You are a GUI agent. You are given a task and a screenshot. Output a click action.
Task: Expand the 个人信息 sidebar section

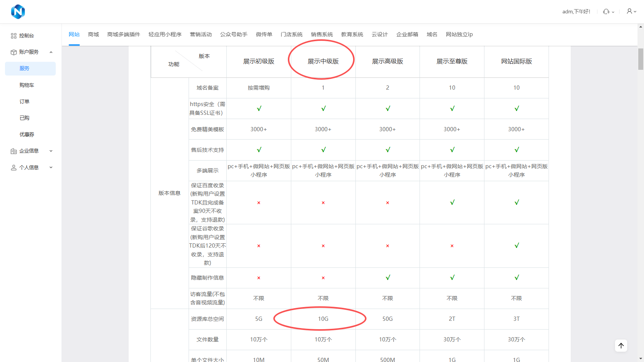click(x=51, y=167)
